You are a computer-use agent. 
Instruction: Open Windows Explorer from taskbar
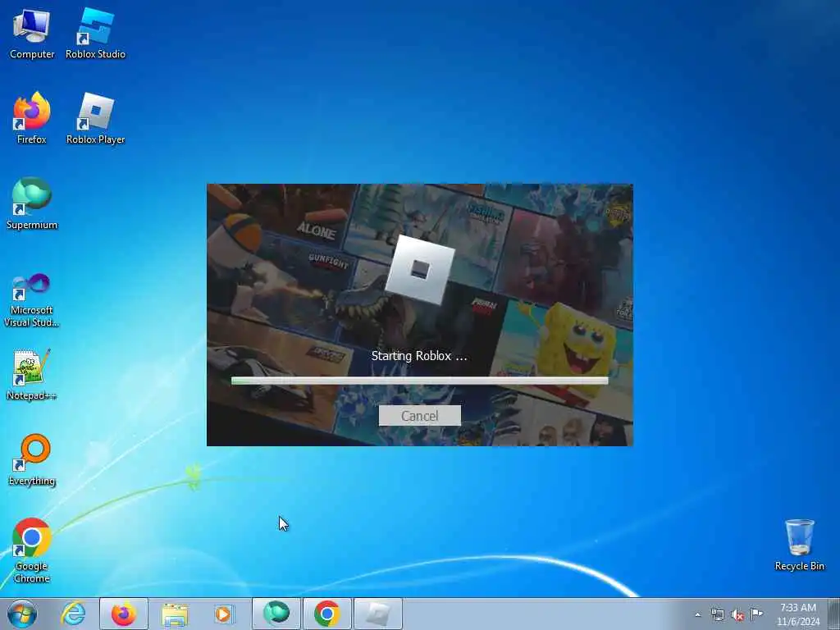[175, 614]
